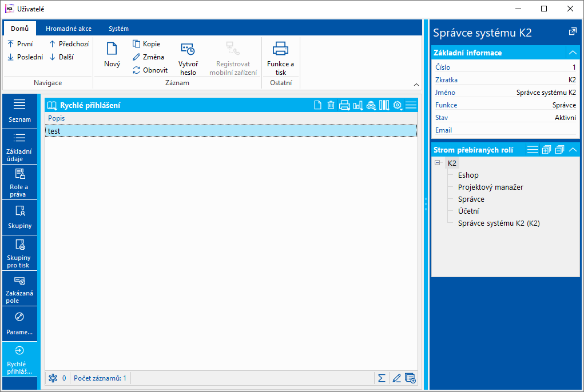The image size is (584, 392).
Task: Click Vytvoř heslo to create password
Action: tap(188, 59)
